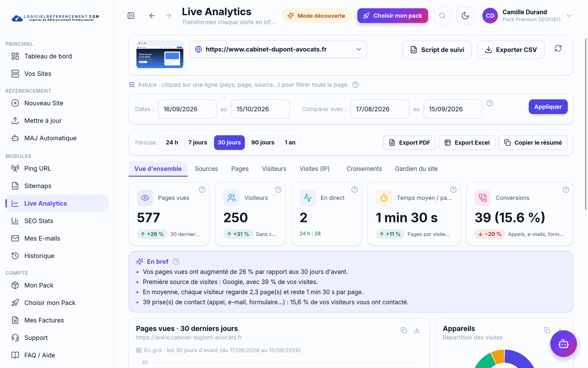Image resolution: width=588 pixels, height=368 pixels.
Task: Click Export Excel button
Action: click(x=467, y=143)
